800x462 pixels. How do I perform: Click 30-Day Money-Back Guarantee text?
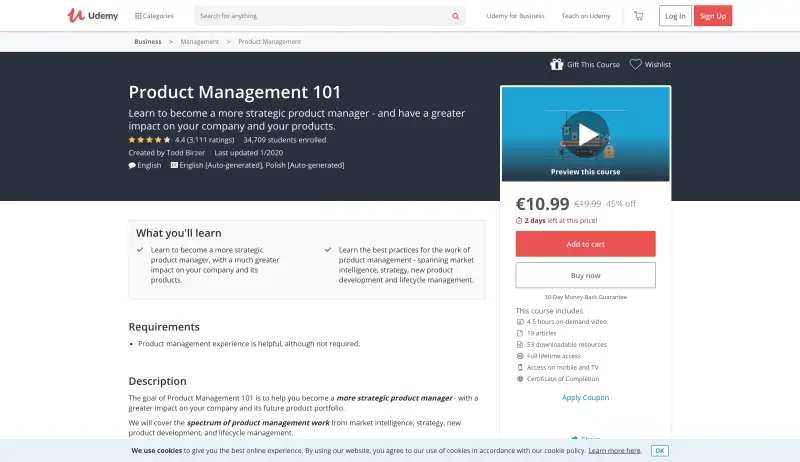pyautogui.click(x=585, y=297)
